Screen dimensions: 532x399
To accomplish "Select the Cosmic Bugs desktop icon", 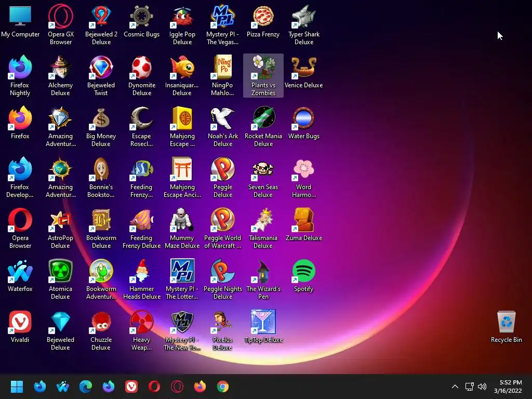I will (x=141, y=21).
